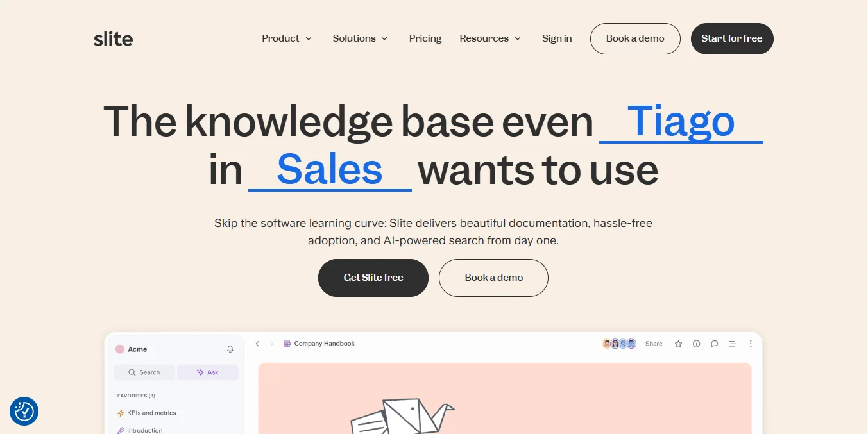Click the document outline lines icon
Viewport: 868px width, 434px height.
click(732, 344)
